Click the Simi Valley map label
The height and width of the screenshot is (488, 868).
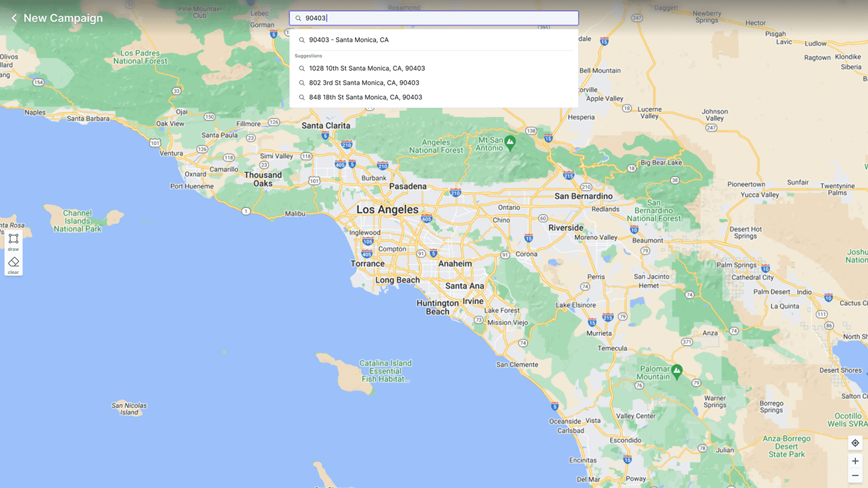276,156
